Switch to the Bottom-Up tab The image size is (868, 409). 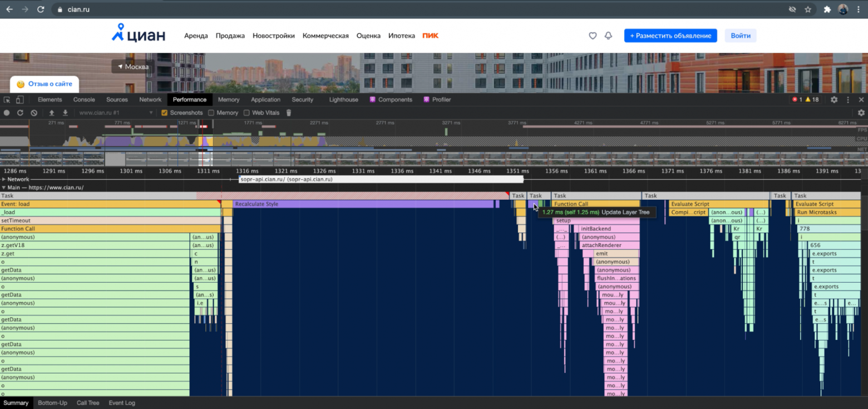coord(52,402)
